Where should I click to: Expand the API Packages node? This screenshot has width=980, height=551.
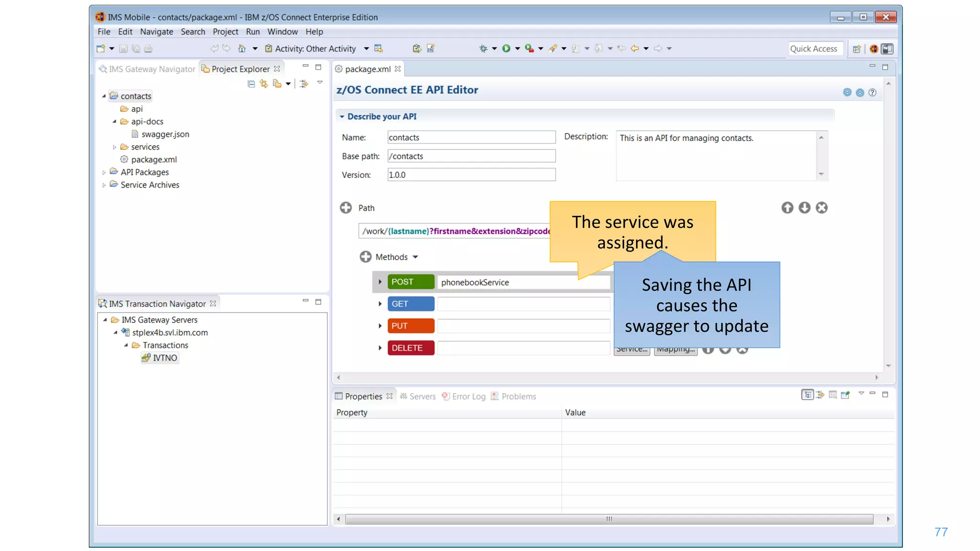104,173
